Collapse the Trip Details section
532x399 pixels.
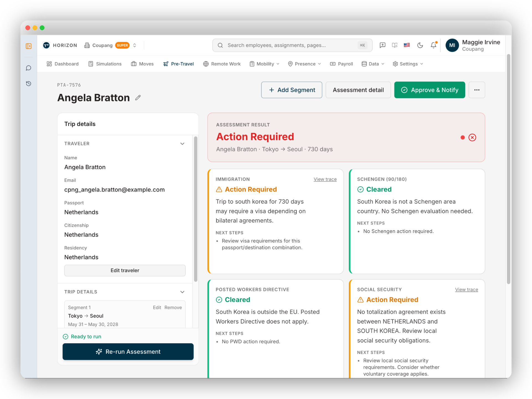(182, 292)
